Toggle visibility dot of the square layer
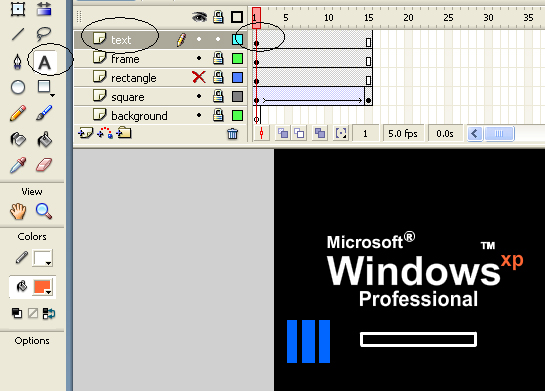Screen dimensions: 545x391 coord(199,96)
